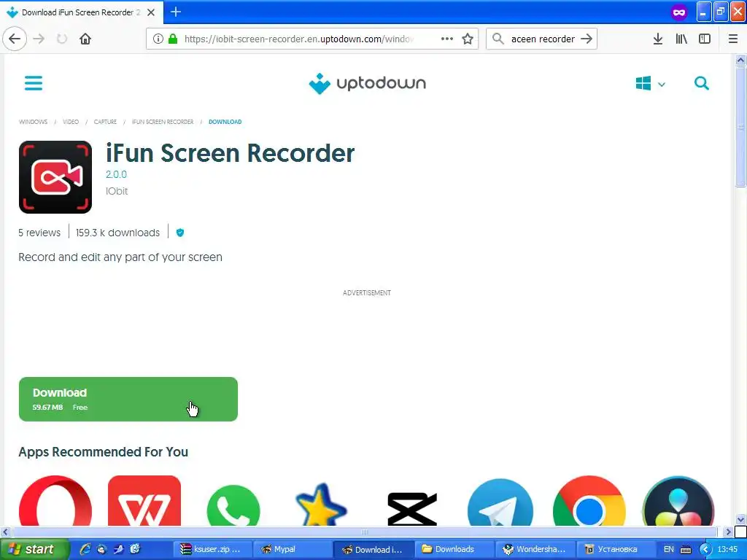Bookmark this page with the star
Image resolution: width=747 pixels, height=560 pixels.
(x=468, y=39)
